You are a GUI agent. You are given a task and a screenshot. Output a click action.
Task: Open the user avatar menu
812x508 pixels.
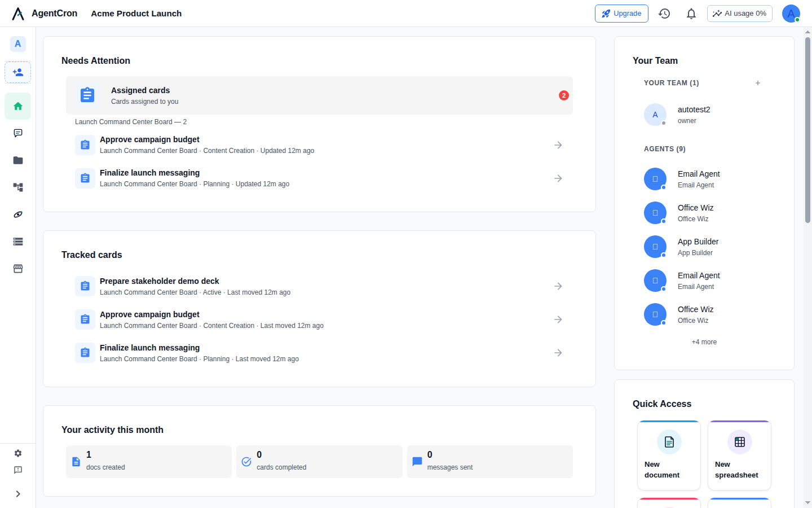coord(791,14)
